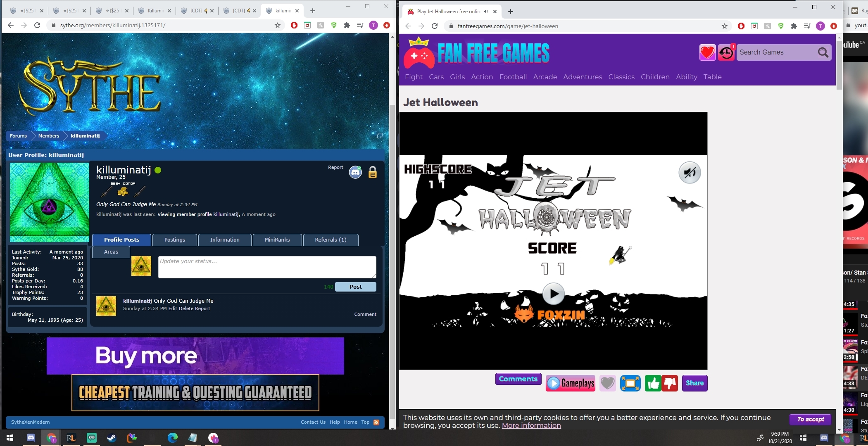Open Streamlabs chatbot icon on the taskbar
This screenshot has height=446, width=868.
[x=91, y=438]
